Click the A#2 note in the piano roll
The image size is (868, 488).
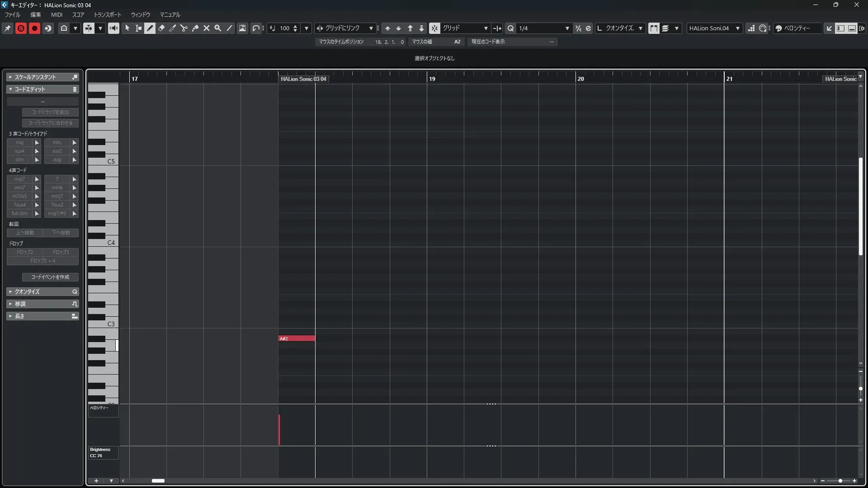(x=297, y=338)
